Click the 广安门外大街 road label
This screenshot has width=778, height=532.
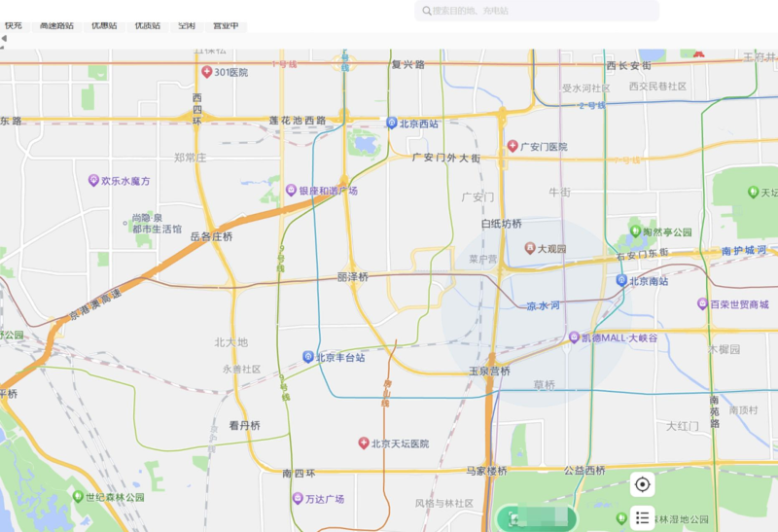(446, 158)
